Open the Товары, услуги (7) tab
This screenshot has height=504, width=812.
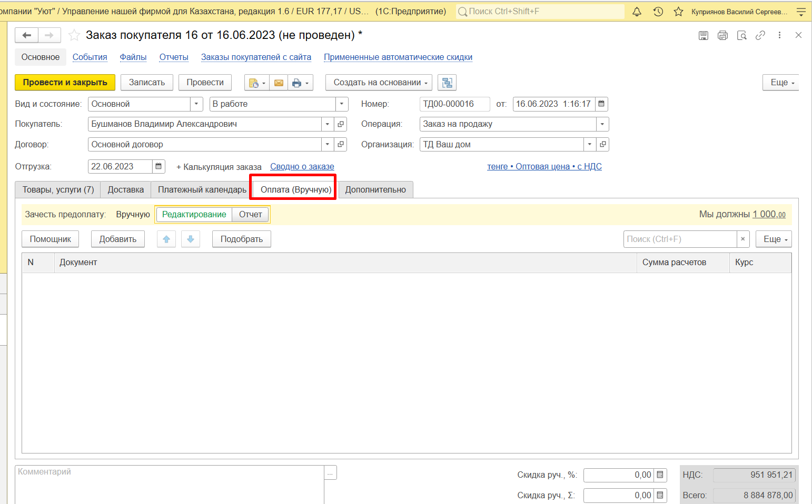point(58,190)
